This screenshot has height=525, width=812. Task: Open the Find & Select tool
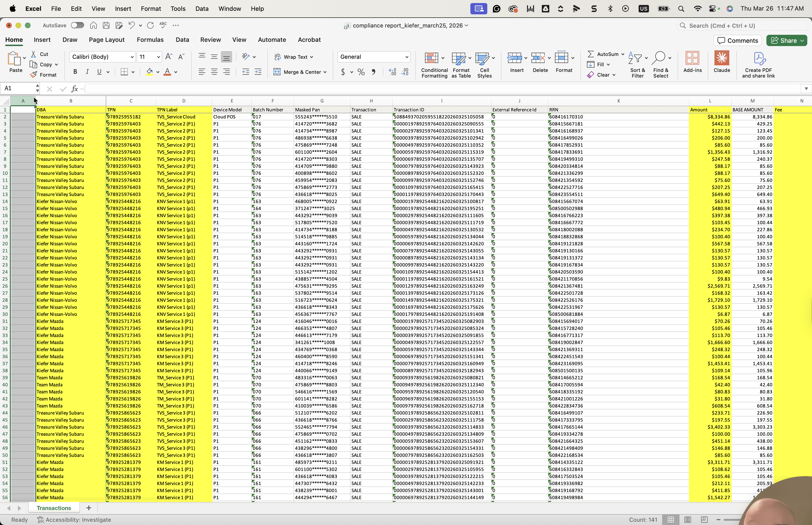(661, 65)
